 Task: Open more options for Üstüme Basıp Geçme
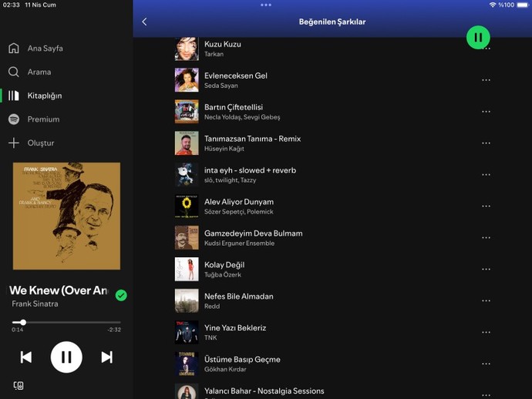(x=487, y=364)
